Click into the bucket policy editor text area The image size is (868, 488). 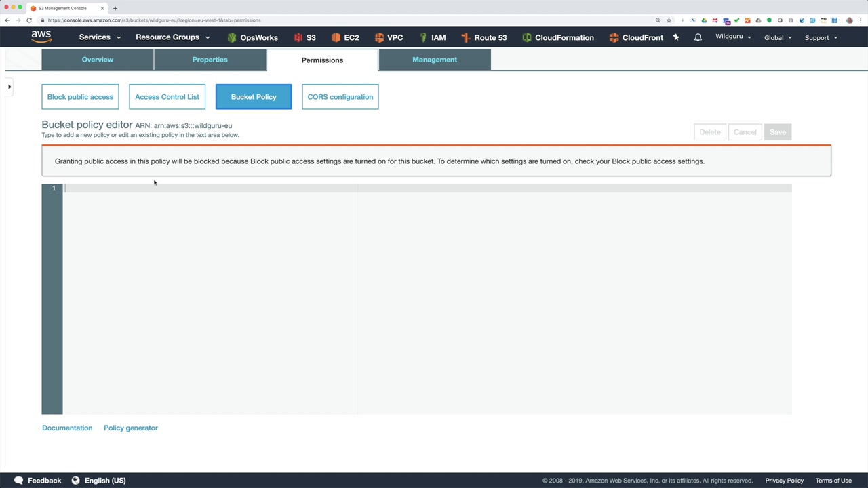[x=427, y=299]
